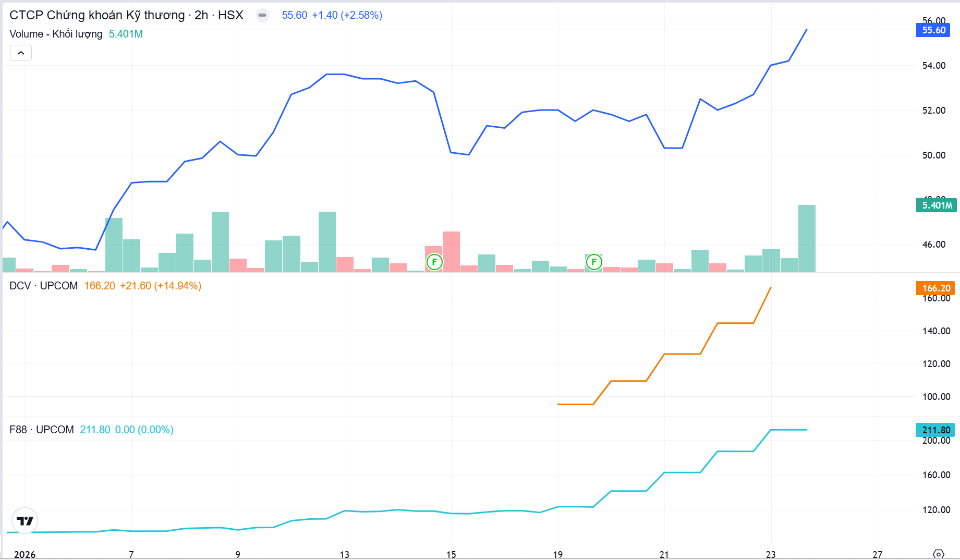Click the orange 166.20 price axis tag
Image resolution: width=960 pixels, height=560 pixels.
(x=935, y=288)
